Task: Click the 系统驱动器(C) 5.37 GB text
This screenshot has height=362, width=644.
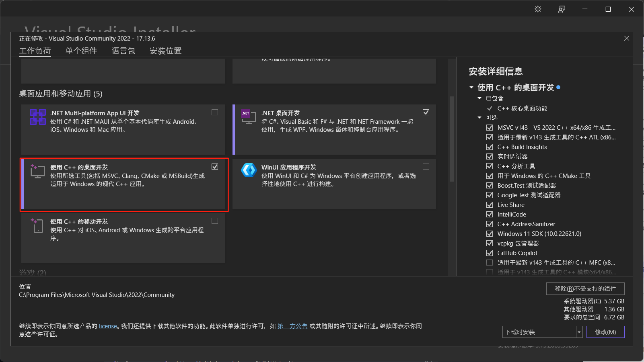Action: (x=594, y=301)
